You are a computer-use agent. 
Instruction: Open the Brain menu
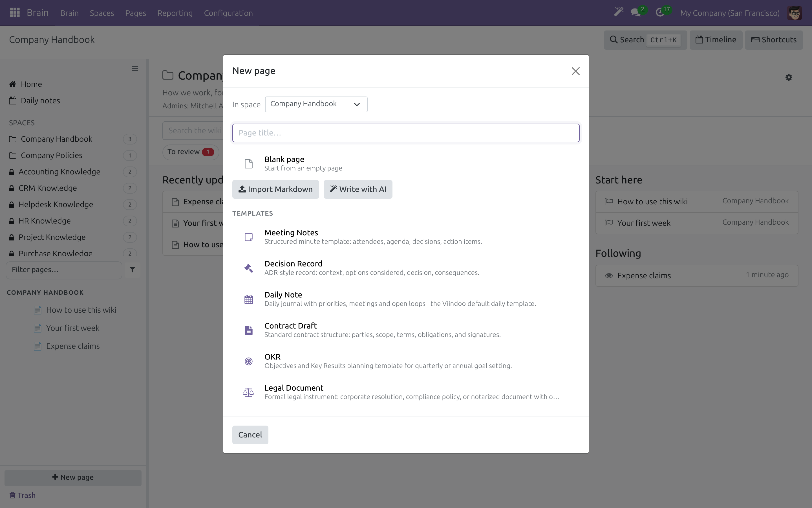pos(69,13)
